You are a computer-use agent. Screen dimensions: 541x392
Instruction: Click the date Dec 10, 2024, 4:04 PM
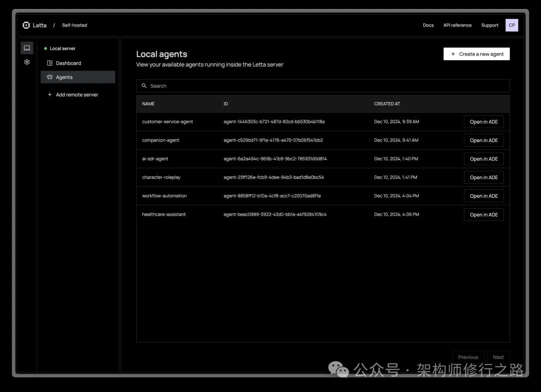(396, 196)
